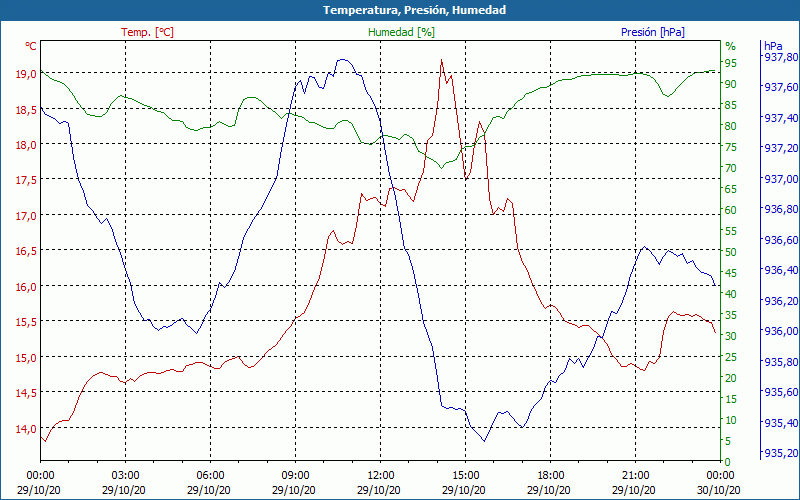Click the "21:00" time axis label
800x500 pixels.
point(636,476)
